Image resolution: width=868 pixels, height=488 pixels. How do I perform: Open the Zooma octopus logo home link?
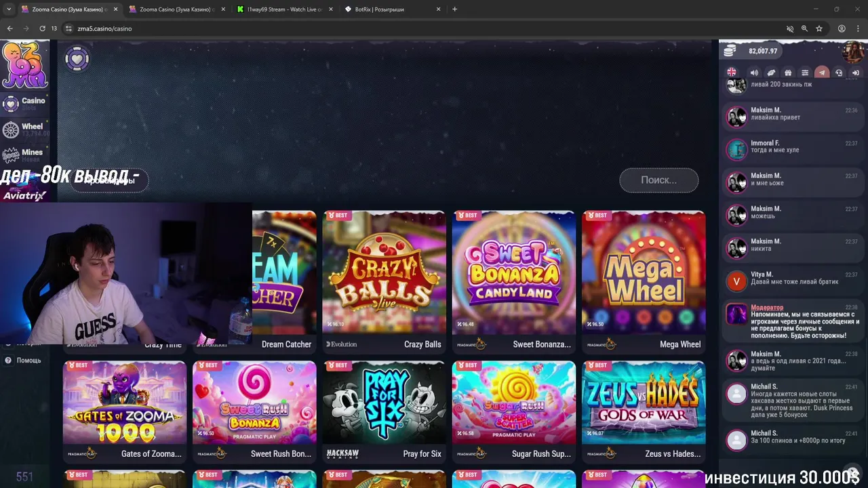pos(24,65)
